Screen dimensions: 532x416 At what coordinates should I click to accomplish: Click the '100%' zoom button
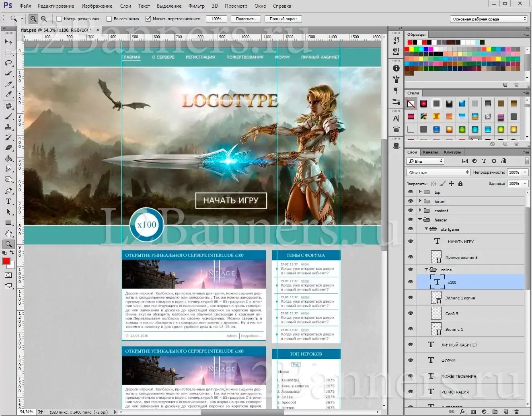point(216,18)
